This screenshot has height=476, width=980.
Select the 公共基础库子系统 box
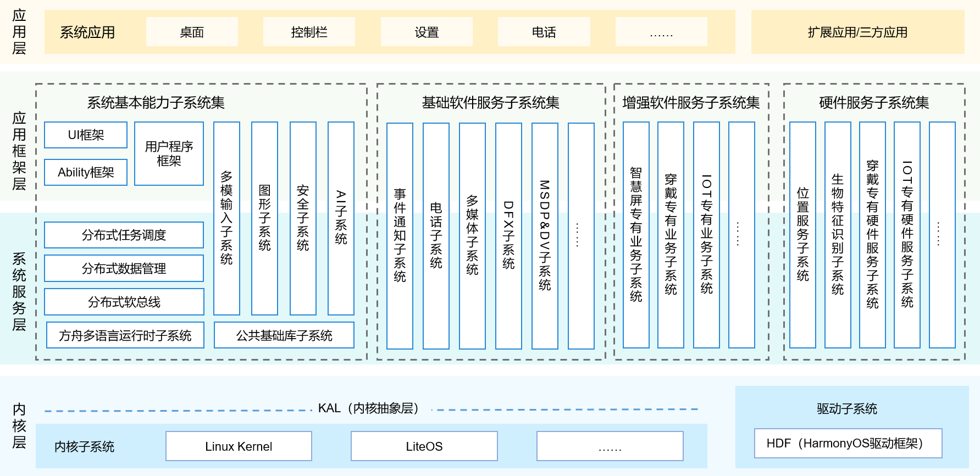pos(284,335)
